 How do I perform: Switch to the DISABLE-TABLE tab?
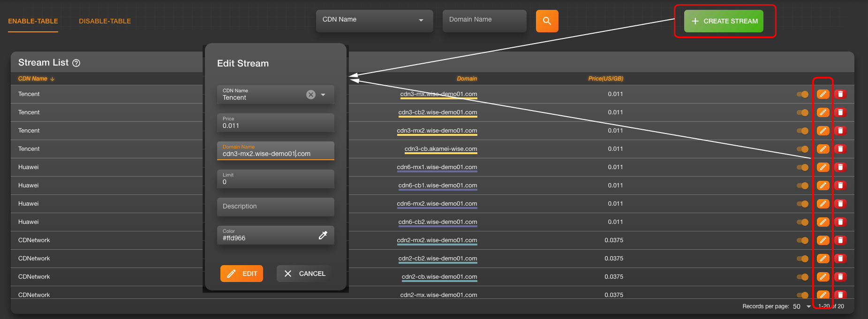coord(105,21)
